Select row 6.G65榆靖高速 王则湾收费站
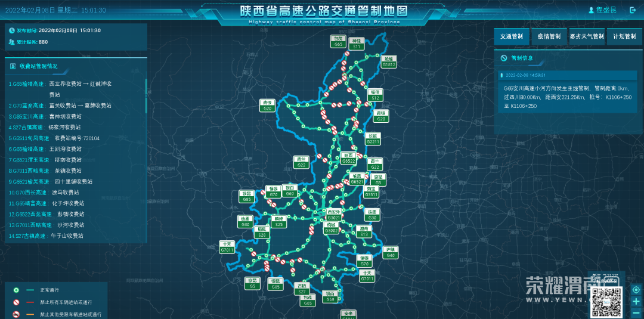644x319 pixels. [x=45, y=149]
